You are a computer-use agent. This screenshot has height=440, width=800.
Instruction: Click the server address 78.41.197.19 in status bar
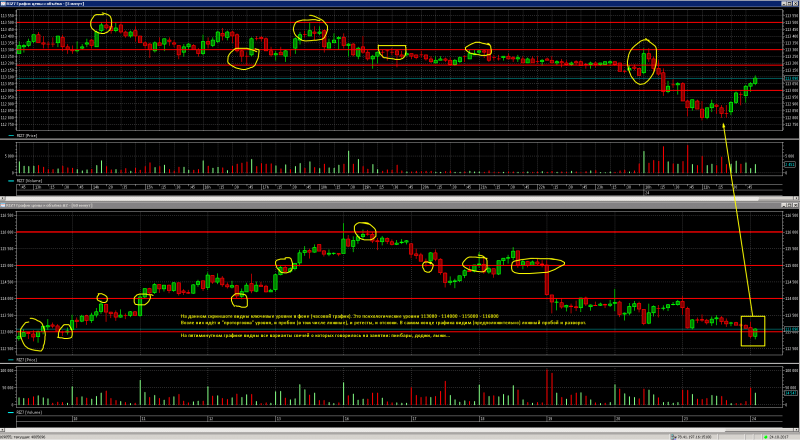694,437
